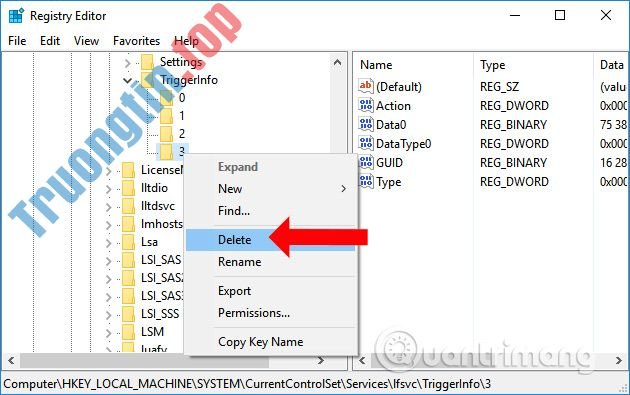Choose Copy Key Name
The image size is (630, 395).
point(271,342)
